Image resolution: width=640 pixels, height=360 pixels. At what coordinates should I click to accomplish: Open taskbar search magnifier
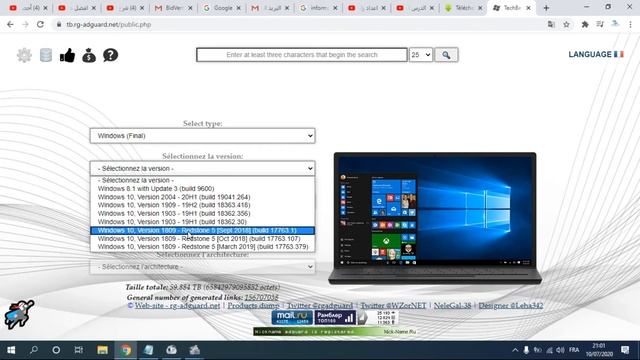tap(34, 350)
